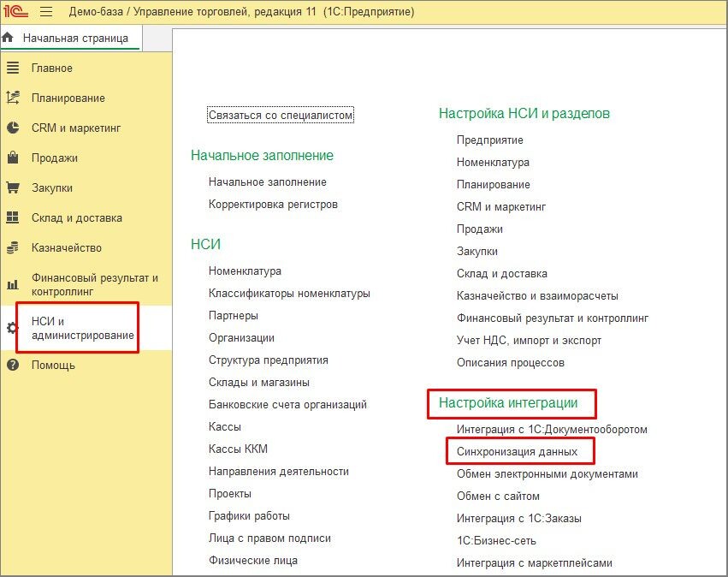Open Планирование under Настройка НСИ и разделов

(x=493, y=184)
